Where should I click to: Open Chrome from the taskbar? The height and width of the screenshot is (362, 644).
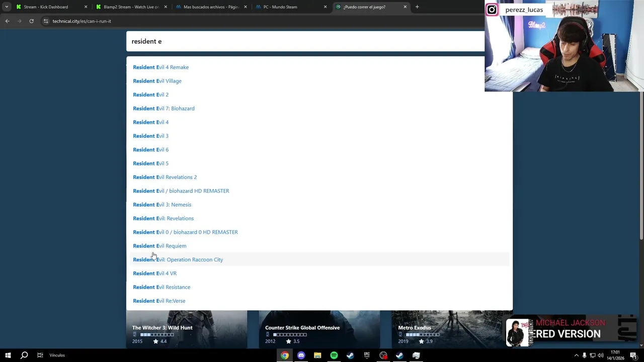point(285,355)
